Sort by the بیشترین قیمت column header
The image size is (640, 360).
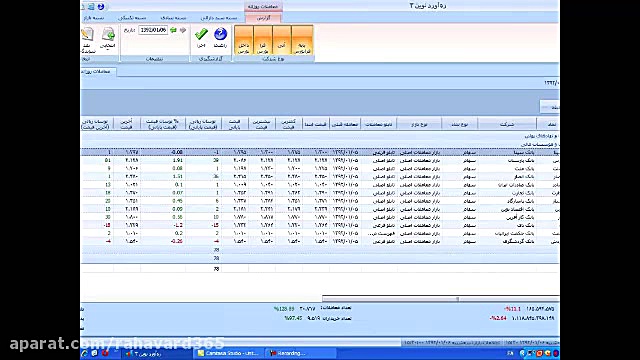[x=262, y=124]
